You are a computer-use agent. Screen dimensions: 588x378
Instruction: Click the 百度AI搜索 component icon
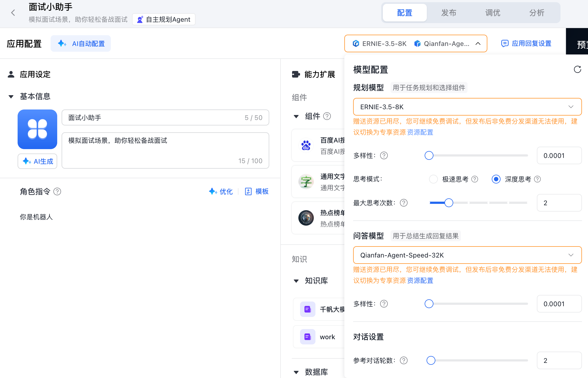(306, 145)
